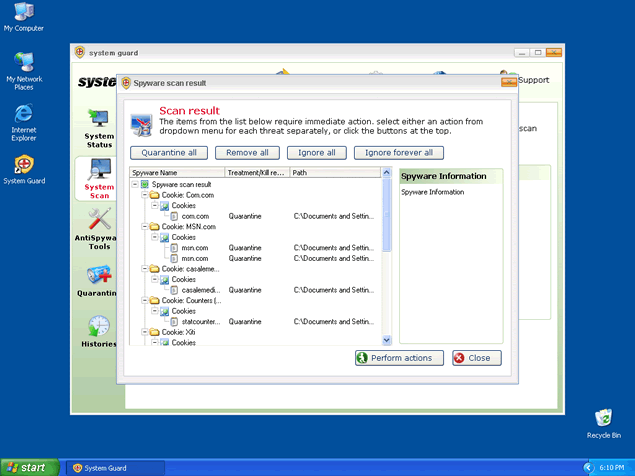
Task: Select the System Scan sidebar icon
Action: (99, 178)
